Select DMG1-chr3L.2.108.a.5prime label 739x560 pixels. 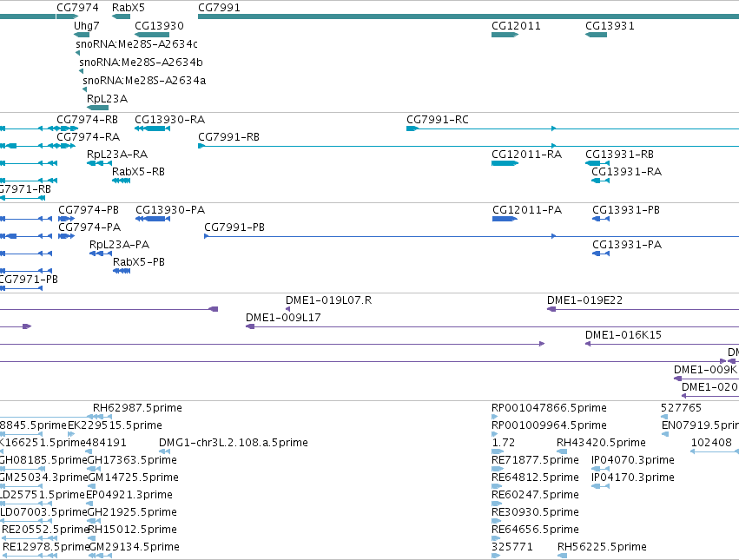coord(234,443)
